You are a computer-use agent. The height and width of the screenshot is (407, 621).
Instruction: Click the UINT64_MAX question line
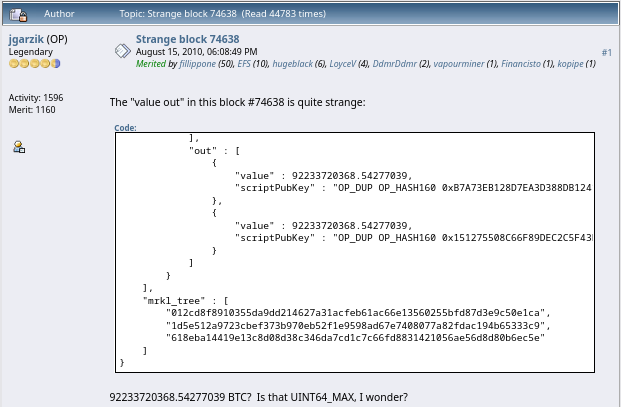click(x=259, y=397)
